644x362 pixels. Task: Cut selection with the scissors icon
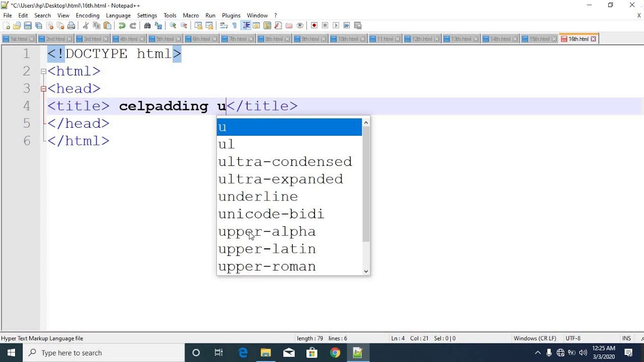click(x=85, y=26)
